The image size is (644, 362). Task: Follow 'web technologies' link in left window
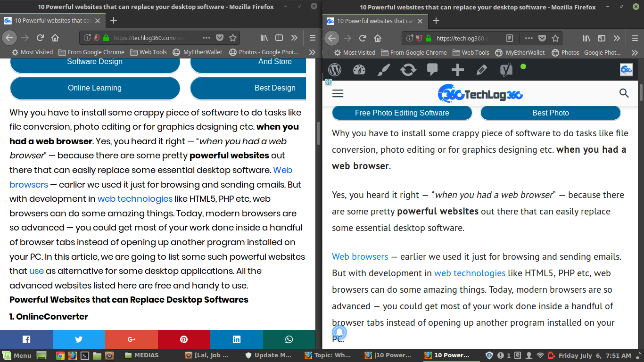coord(135,199)
